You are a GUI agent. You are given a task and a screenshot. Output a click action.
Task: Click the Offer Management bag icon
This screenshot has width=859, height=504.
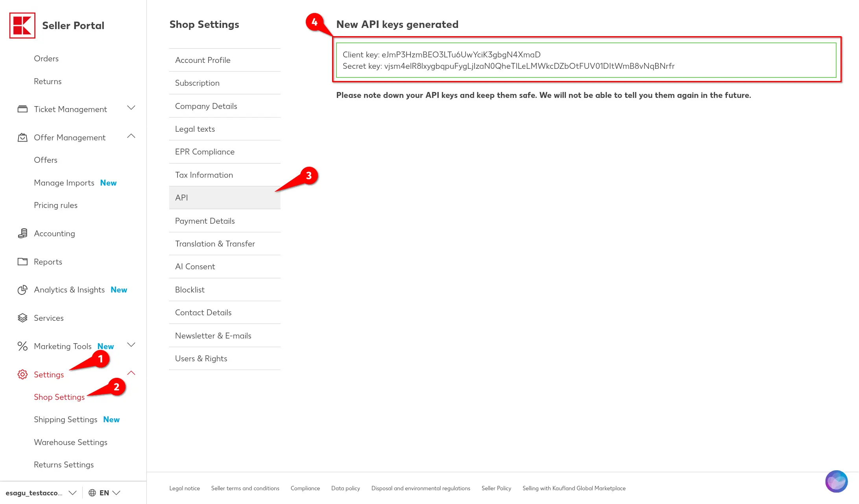pyautogui.click(x=22, y=137)
